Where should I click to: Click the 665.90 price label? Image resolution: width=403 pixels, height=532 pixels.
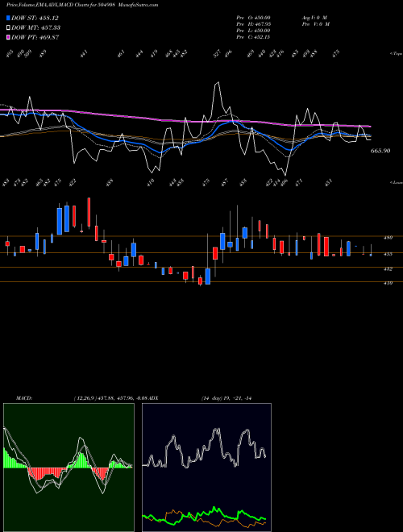point(380,151)
